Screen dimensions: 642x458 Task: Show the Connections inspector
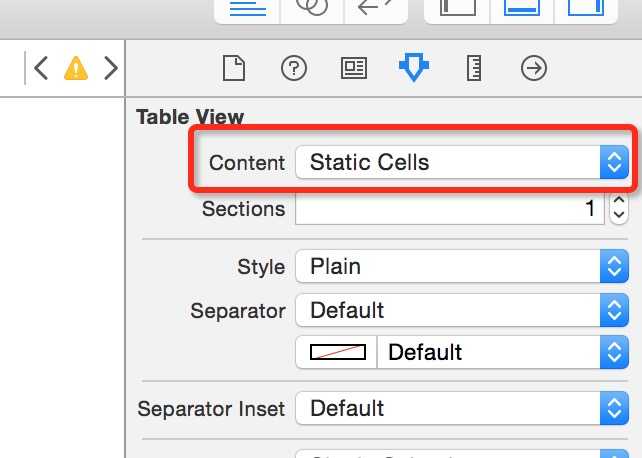coord(534,68)
